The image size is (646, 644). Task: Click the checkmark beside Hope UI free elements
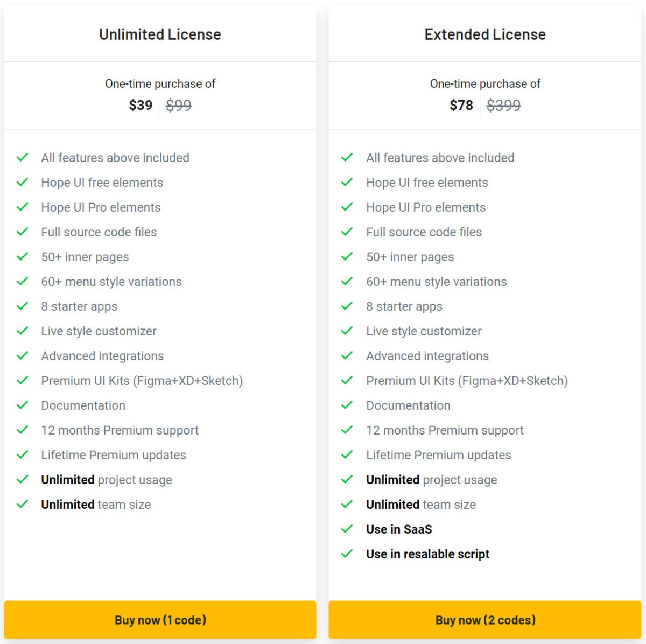click(23, 182)
